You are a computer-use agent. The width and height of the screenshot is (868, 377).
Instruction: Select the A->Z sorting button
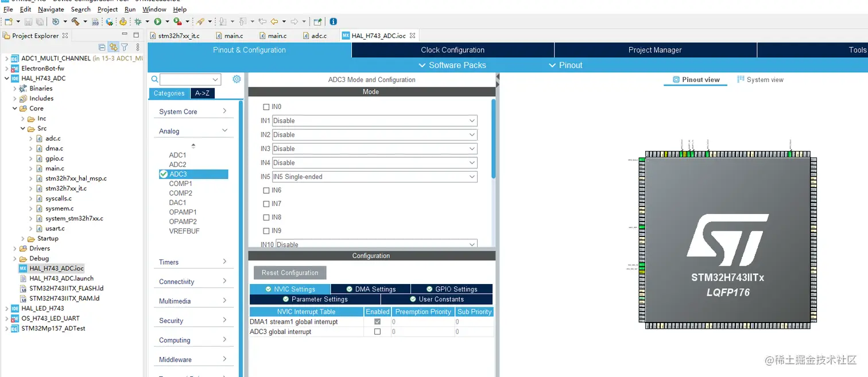click(x=203, y=94)
